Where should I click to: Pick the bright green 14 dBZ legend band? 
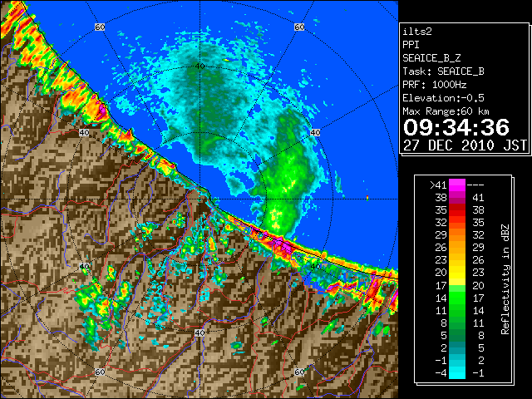[x=457, y=298]
